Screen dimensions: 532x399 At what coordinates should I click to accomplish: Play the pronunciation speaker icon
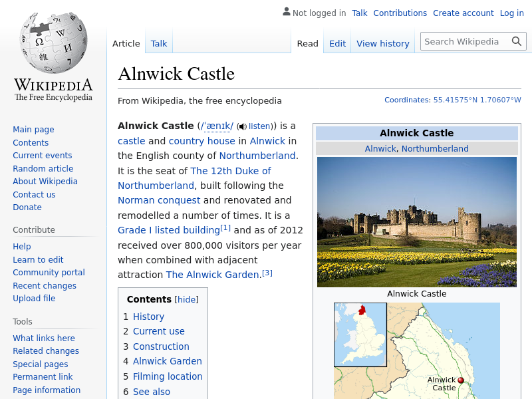click(x=243, y=126)
